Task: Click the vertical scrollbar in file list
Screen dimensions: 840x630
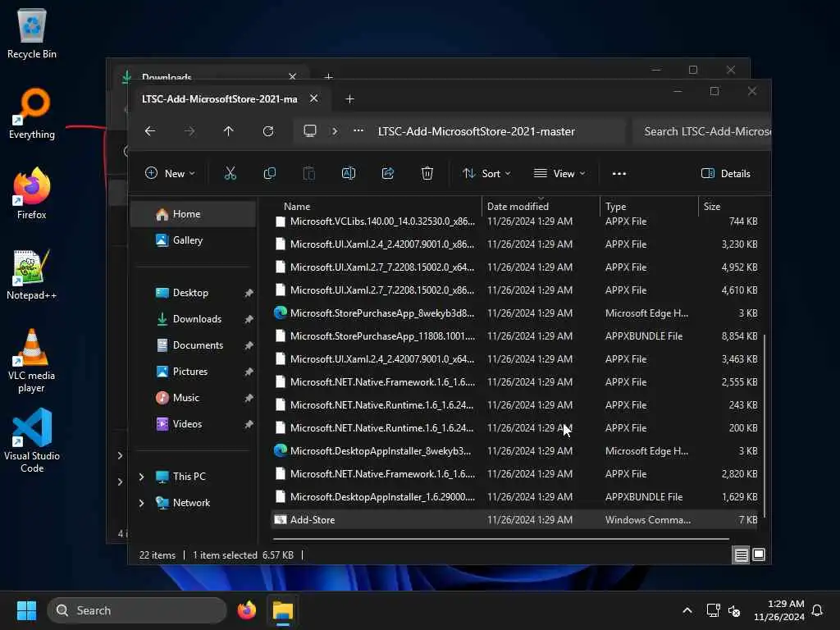Action: point(765,426)
